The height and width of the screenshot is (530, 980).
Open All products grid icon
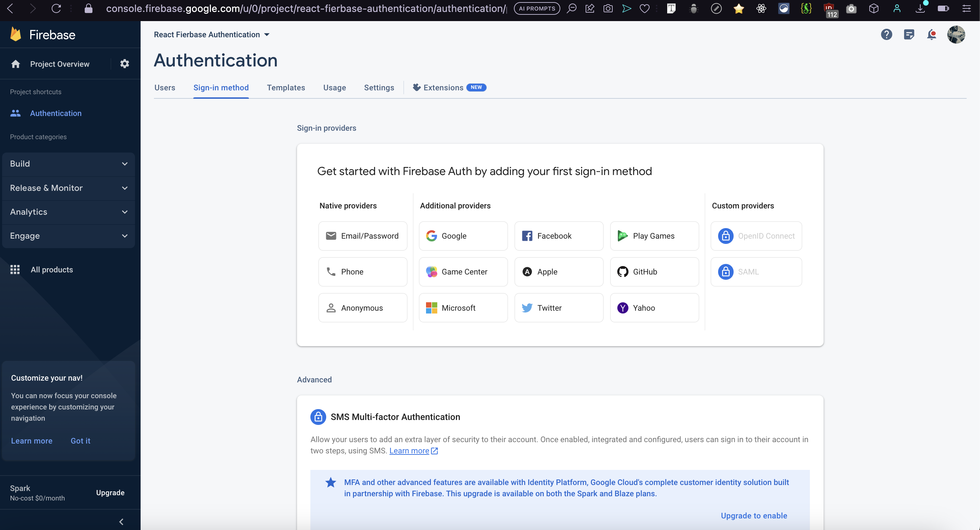[15, 269]
